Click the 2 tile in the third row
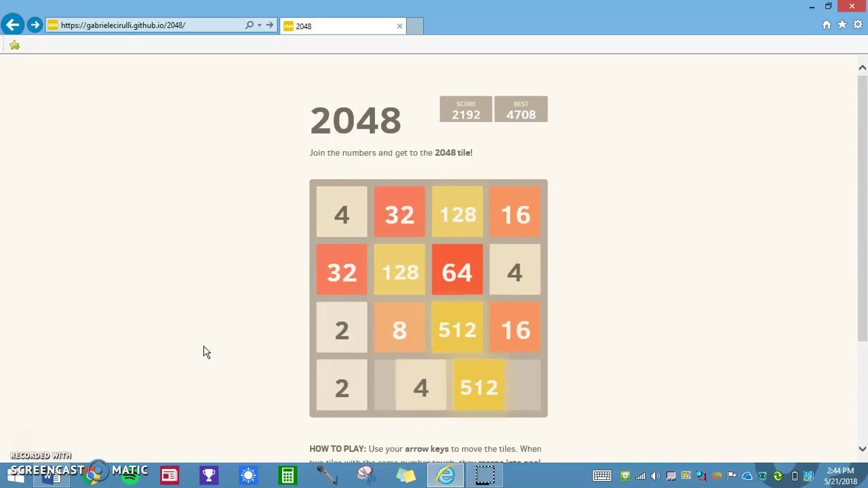The width and height of the screenshot is (868, 488). pyautogui.click(x=342, y=327)
